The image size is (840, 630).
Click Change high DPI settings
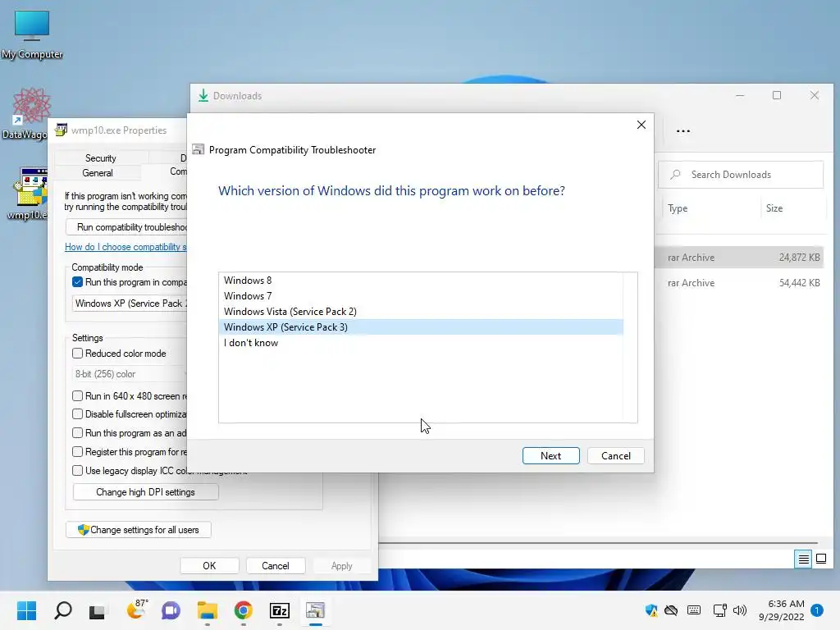point(146,492)
